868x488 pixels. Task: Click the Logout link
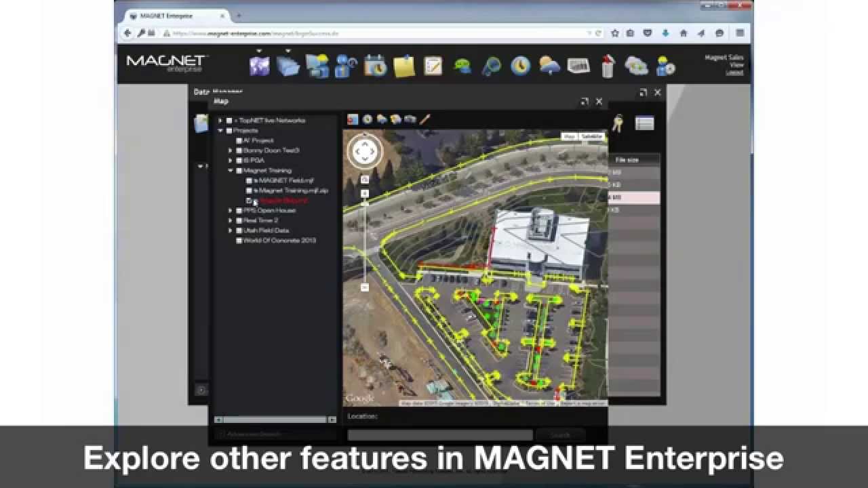pos(735,73)
